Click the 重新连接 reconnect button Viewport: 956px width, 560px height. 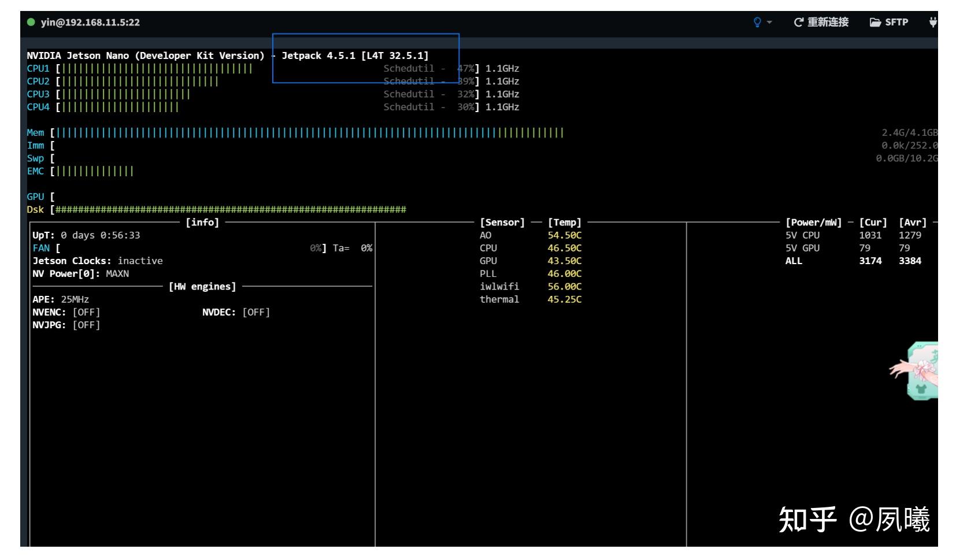821,22
